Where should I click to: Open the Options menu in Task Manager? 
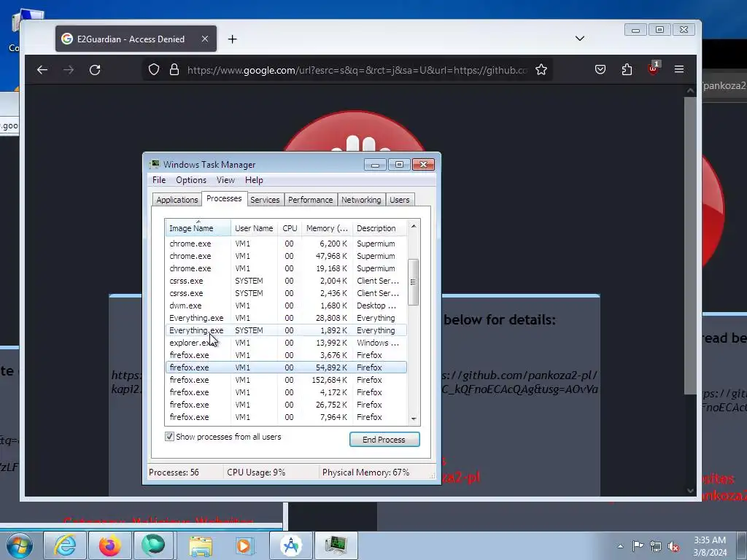(191, 180)
